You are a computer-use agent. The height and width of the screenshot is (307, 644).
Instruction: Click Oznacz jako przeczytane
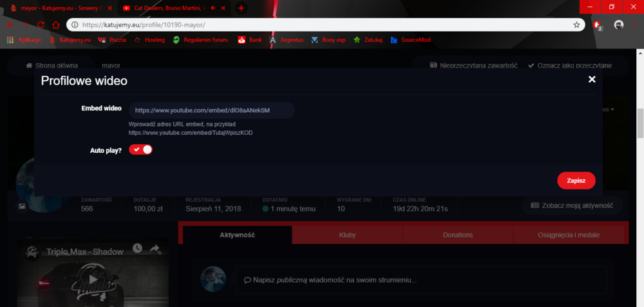click(x=570, y=65)
